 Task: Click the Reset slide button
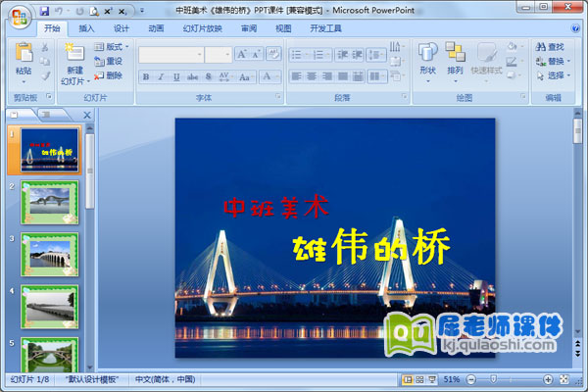(109, 61)
